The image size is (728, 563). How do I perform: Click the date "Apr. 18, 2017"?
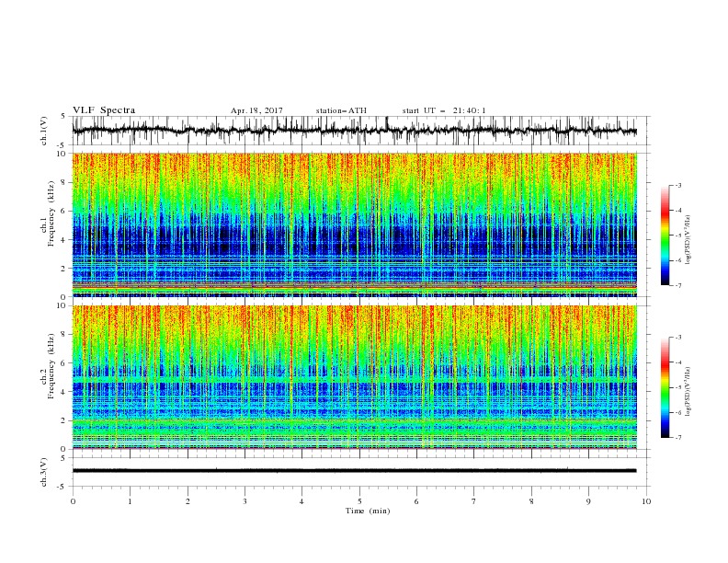coord(256,110)
